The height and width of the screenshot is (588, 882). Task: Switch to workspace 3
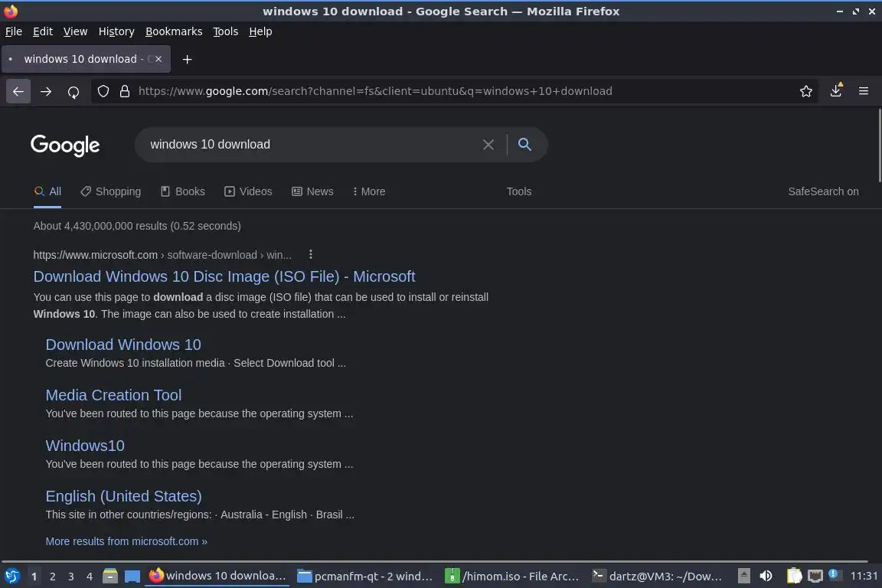(x=71, y=577)
